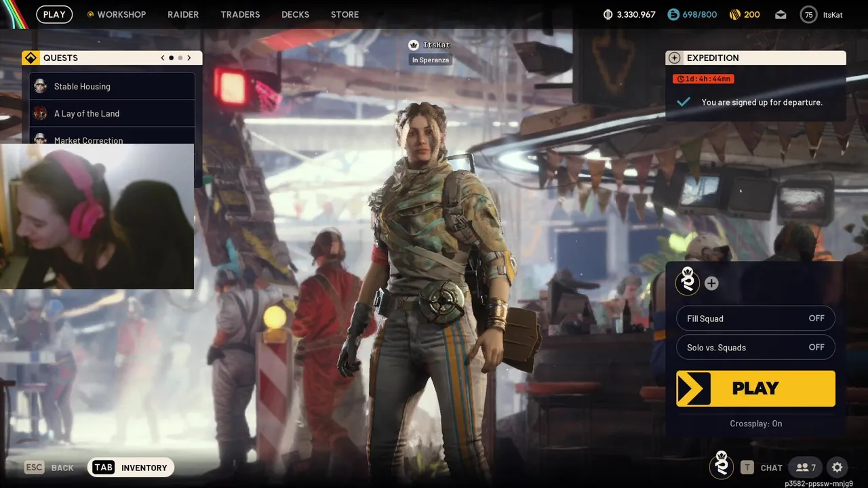This screenshot has width=868, height=488.
Task: Click the blue stash capacity icon 698/800
Action: pyautogui.click(x=673, y=14)
